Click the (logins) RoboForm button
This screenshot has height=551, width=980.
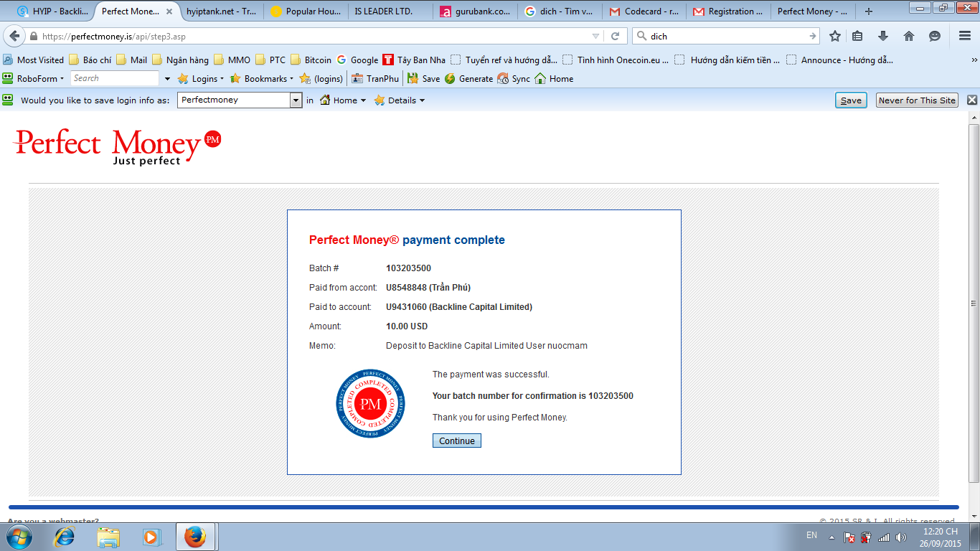[x=321, y=78]
